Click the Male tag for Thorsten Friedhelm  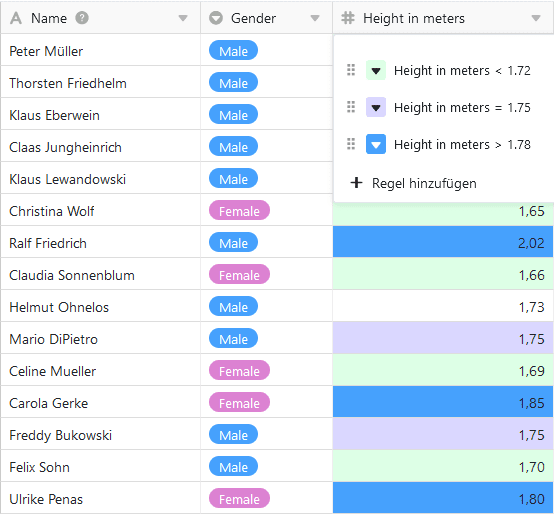click(234, 82)
